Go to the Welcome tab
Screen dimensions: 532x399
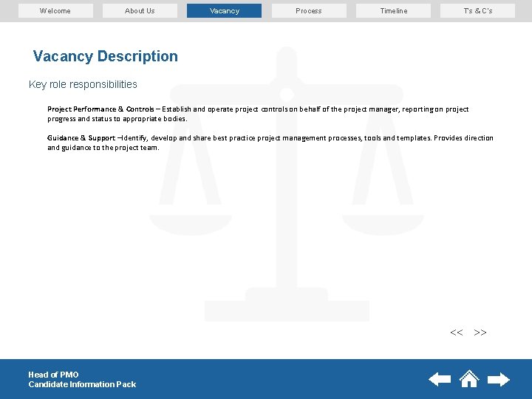click(x=55, y=11)
